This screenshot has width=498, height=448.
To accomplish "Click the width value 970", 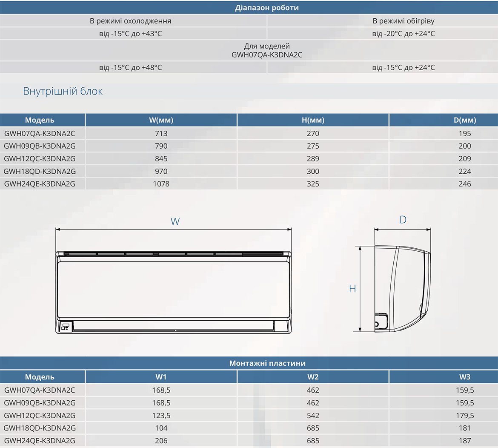I will pyautogui.click(x=161, y=171).
